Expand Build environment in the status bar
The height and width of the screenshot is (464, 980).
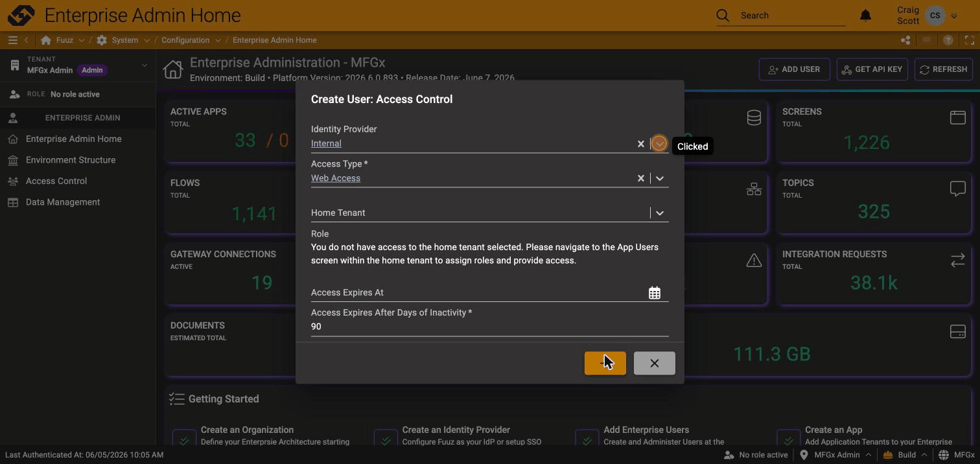[924, 455]
